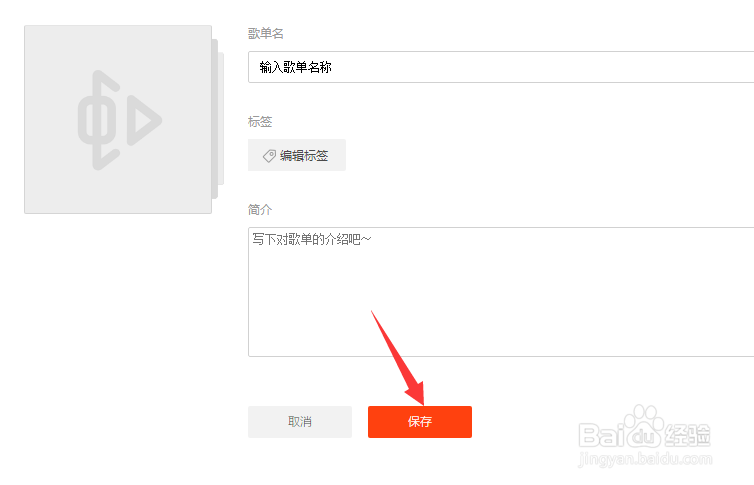The height and width of the screenshot is (485, 754).
Task: Click the 简介 label
Action: pyautogui.click(x=260, y=210)
